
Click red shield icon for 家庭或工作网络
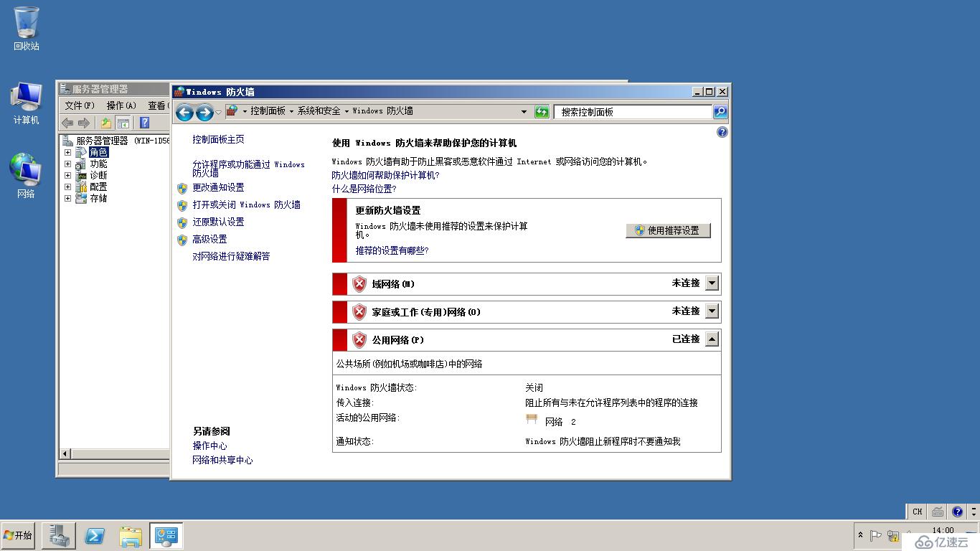(x=359, y=312)
